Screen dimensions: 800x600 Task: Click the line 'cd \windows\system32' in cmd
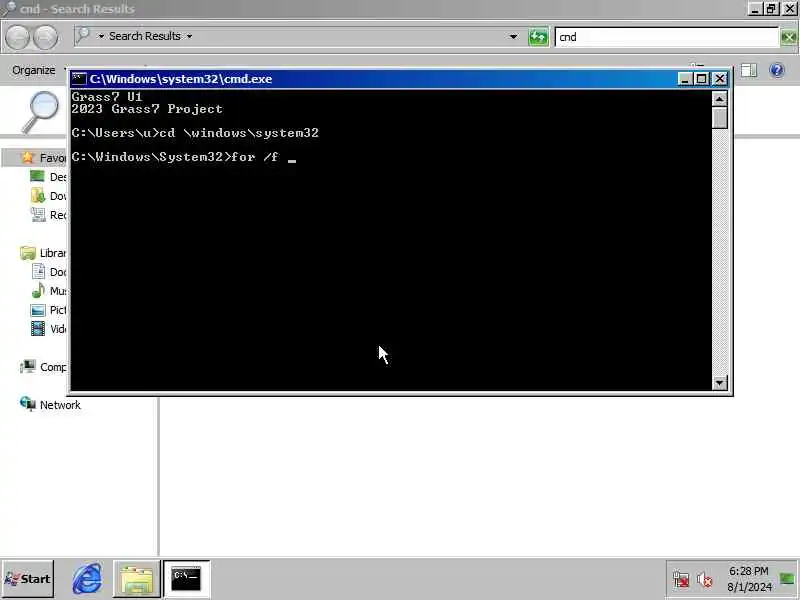click(x=195, y=133)
